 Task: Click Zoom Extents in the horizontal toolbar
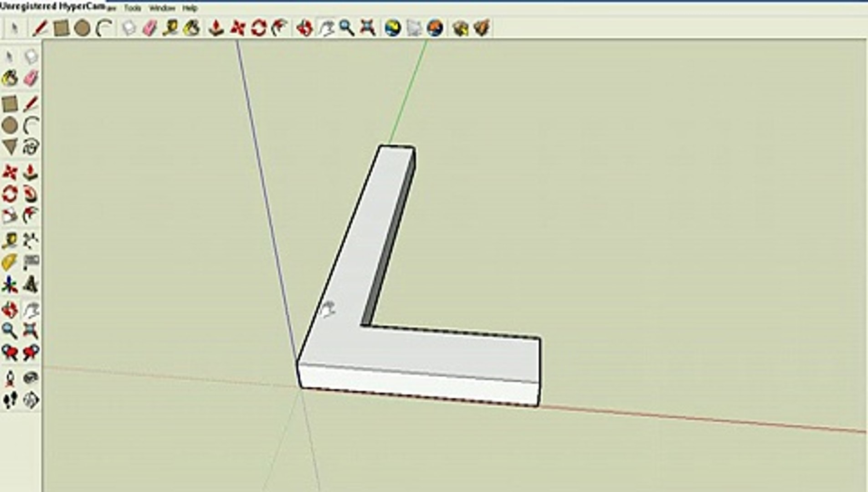(368, 28)
